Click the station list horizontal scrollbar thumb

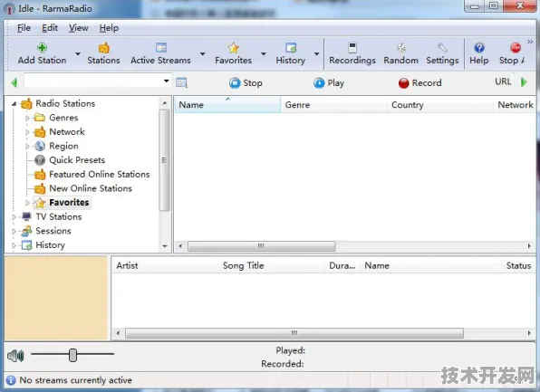click(261, 246)
